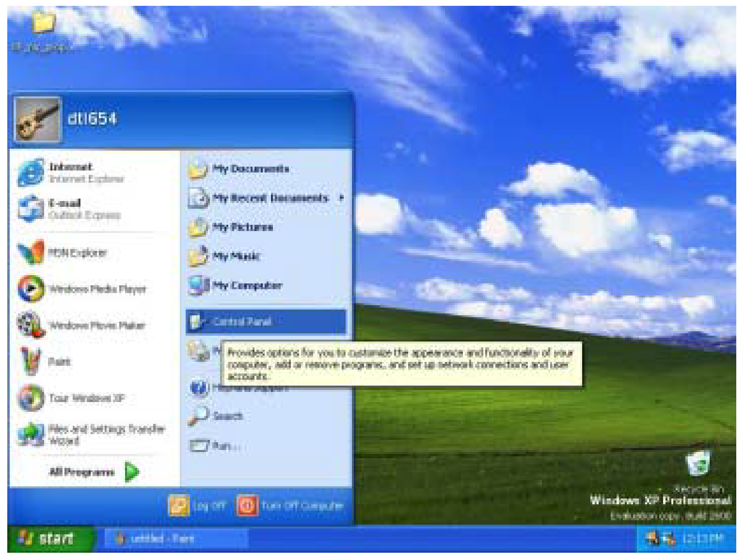The width and height of the screenshot is (745, 560).
Task: Open the Run... dialog
Action: 215,445
